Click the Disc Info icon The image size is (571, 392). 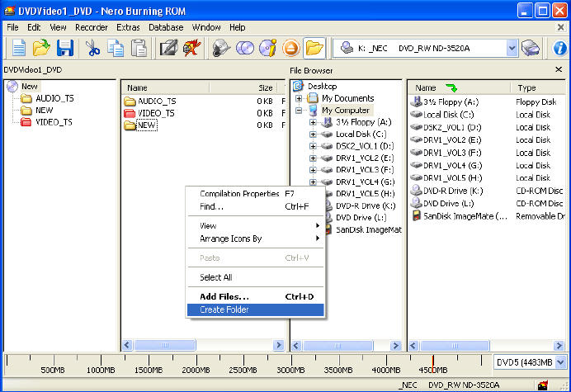coord(268,48)
